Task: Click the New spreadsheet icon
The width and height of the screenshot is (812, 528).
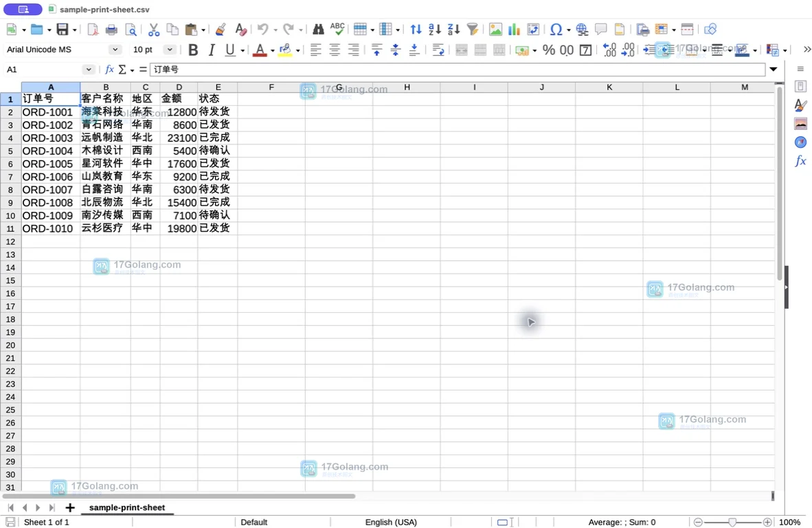Action: coord(12,30)
